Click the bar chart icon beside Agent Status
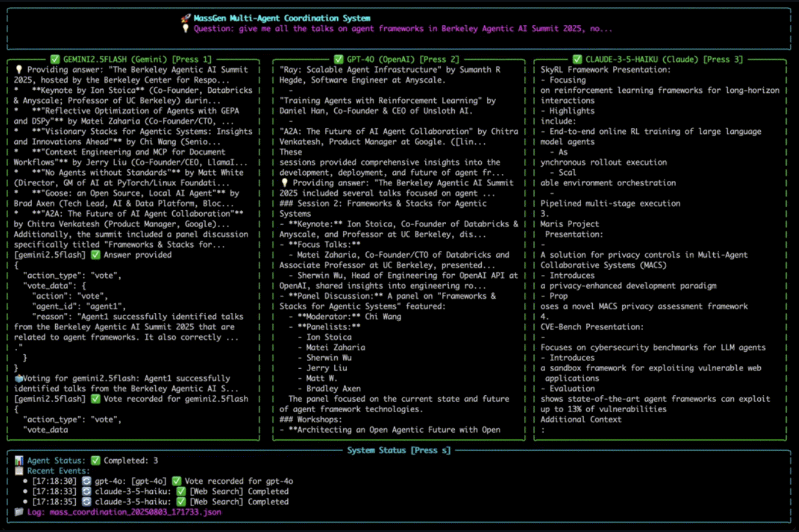 pos(19,460)
